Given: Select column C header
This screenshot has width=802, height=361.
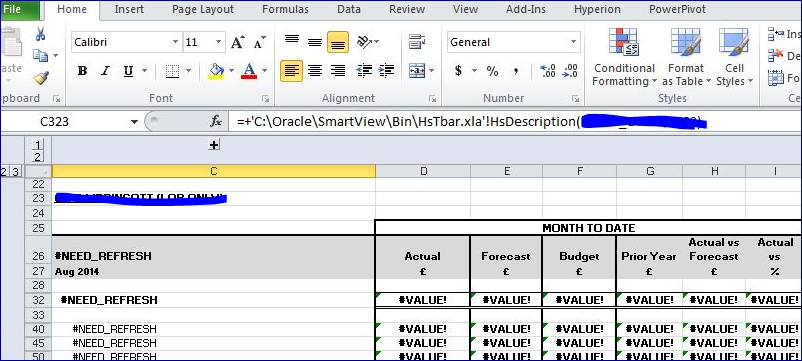Looking at the screenshot, I should point(214,171).
